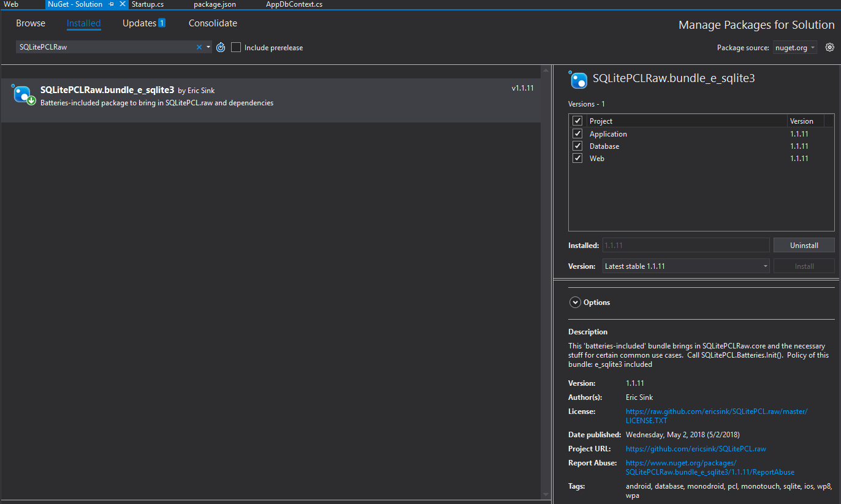The width and height of the screenshot is (841, 504).
Task: Open the Web document tab
Action: point(11,4)
